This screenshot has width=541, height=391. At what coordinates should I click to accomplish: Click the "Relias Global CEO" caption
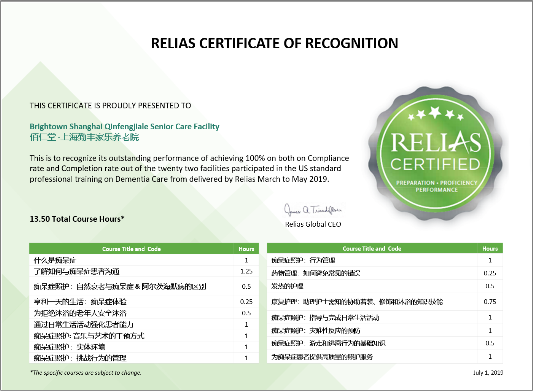pos(313,224)
